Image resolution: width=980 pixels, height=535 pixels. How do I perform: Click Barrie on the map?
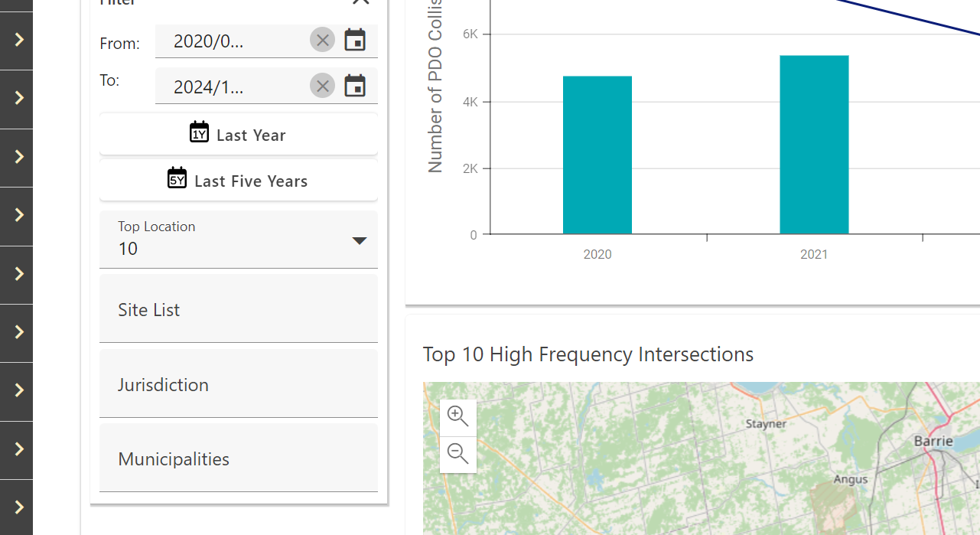point(933,441)
